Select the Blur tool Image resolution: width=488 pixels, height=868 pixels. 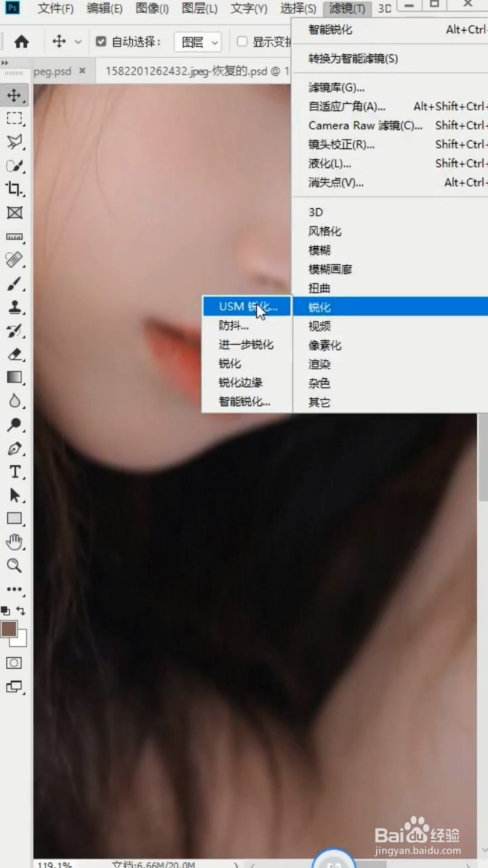(x=14, y=401)
